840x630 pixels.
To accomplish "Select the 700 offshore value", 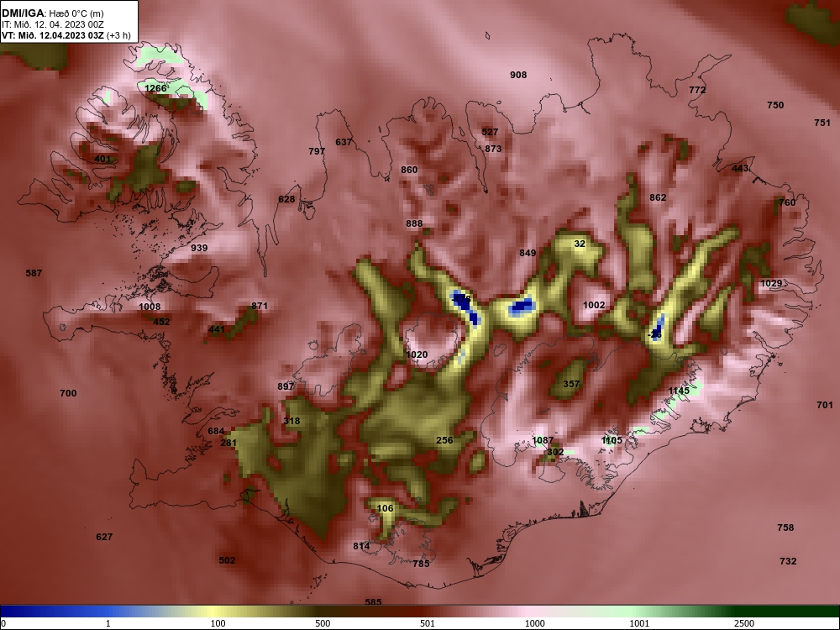I will tap(68, 393).
